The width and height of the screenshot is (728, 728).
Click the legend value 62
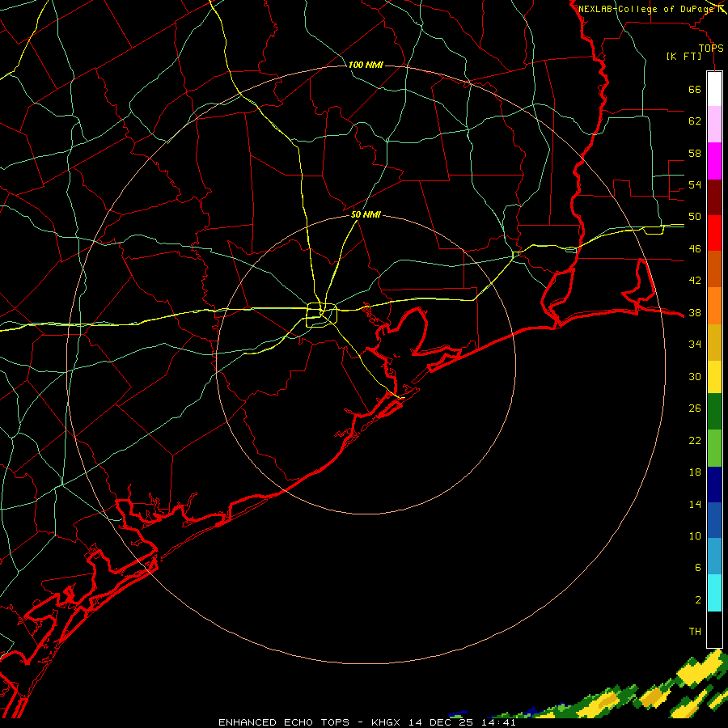click(695, 121)
